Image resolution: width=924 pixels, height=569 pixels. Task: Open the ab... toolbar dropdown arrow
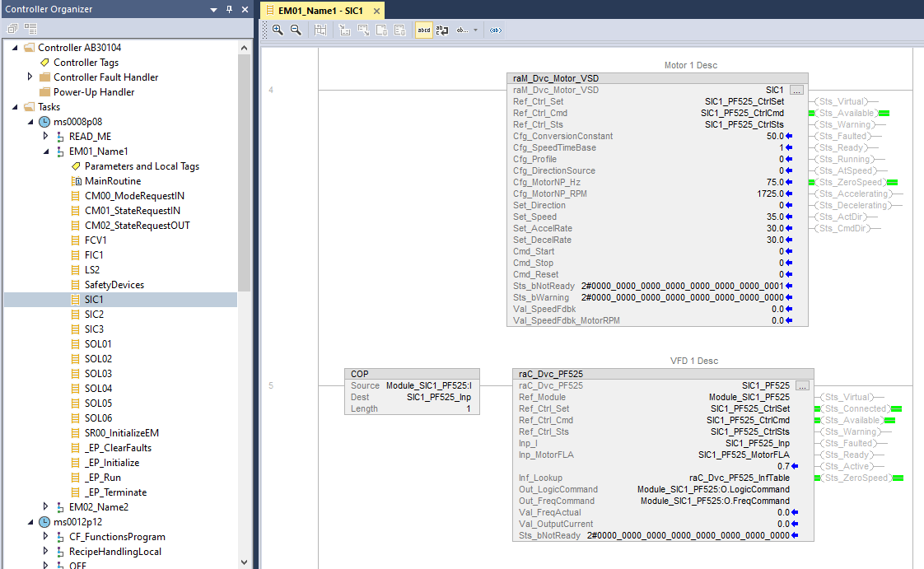(x=475, y=30)
